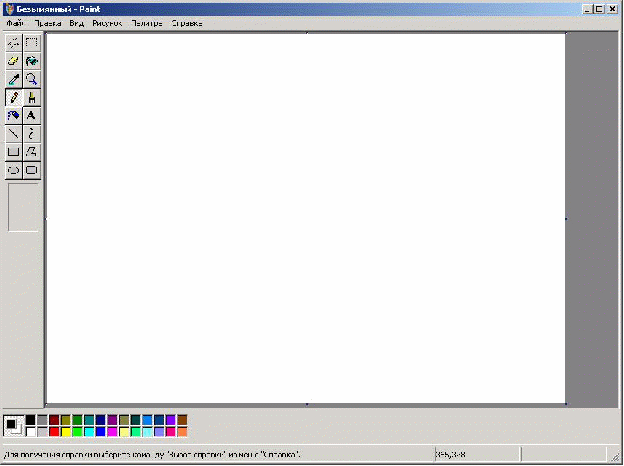Choose the bright blue swatch in bottom row

point(101,432)
